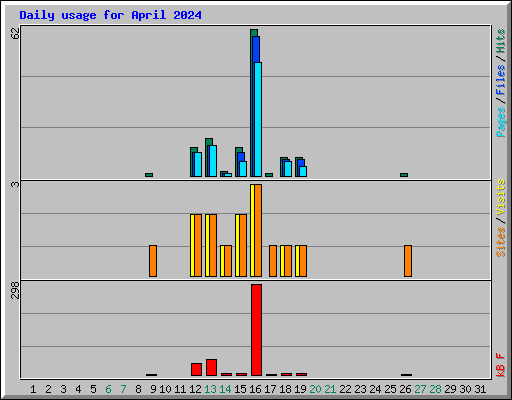Click the day label '31' on the x-axis
The width and height of the screenshot is (512, 400).
pyautogui.click(x=480, y=389)
